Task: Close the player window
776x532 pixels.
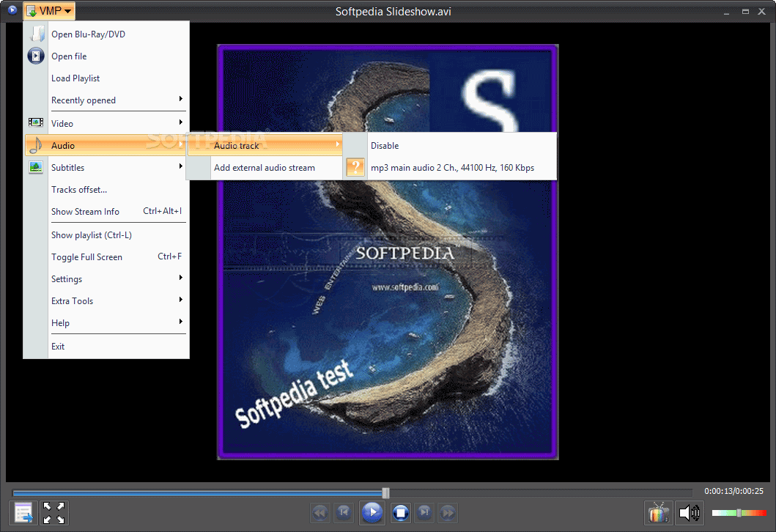Action: (762, 12)
